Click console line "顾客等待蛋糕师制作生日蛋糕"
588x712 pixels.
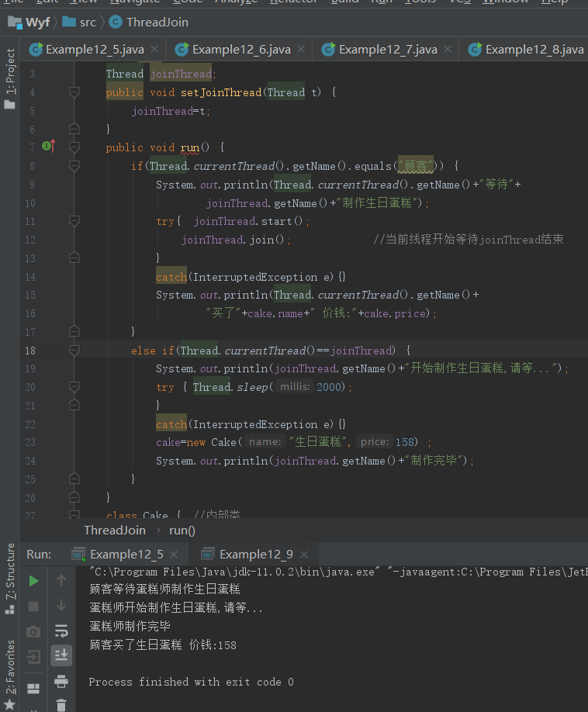[164, 589]
